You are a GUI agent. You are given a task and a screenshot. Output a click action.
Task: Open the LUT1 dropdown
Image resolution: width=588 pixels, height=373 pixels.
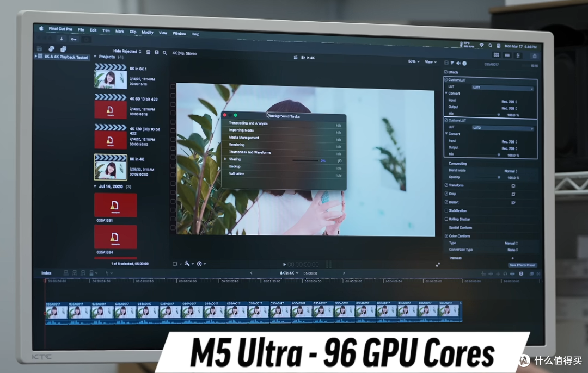(503, 88)
